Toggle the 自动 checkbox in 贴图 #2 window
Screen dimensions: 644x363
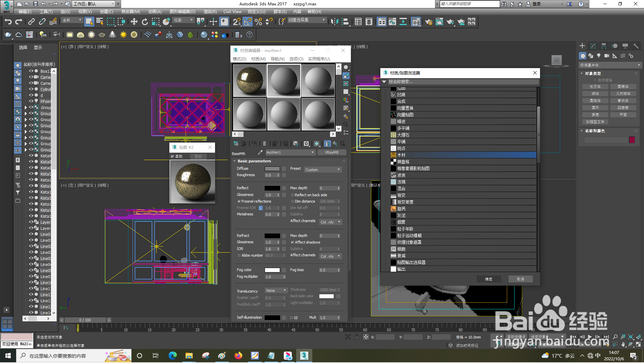(x=172, y=156)
